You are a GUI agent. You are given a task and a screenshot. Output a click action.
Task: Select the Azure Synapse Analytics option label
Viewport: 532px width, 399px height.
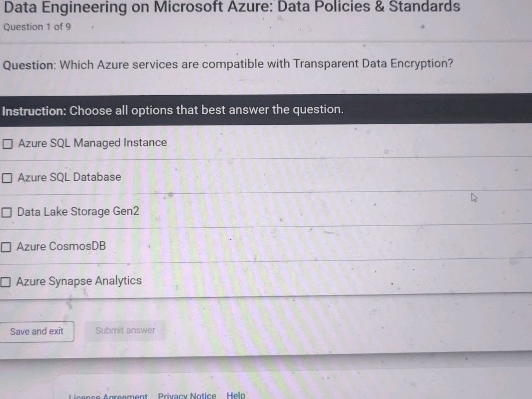pos(79,280)
